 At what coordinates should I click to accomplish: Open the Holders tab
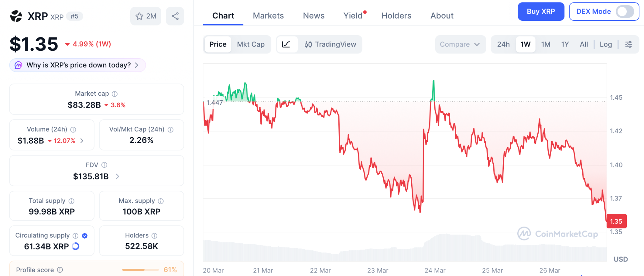tap(396, 16)
